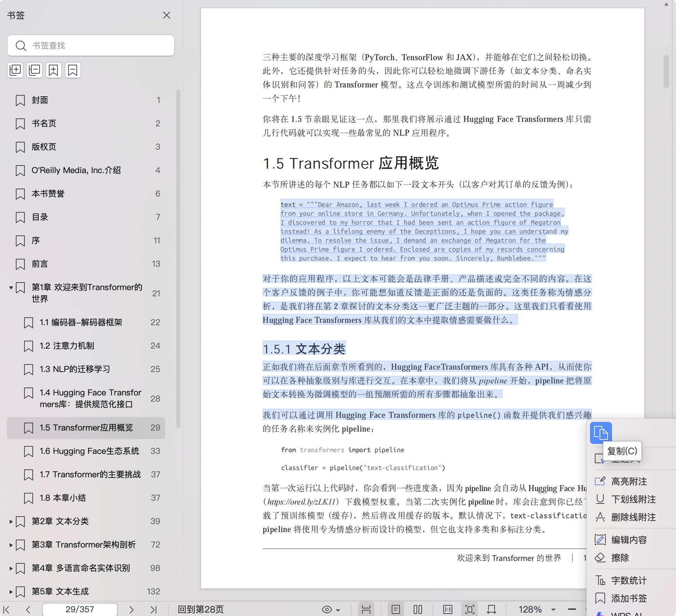Select the 本书赞誉 bookmark
The image size is (676, 616).
(86, 194)
